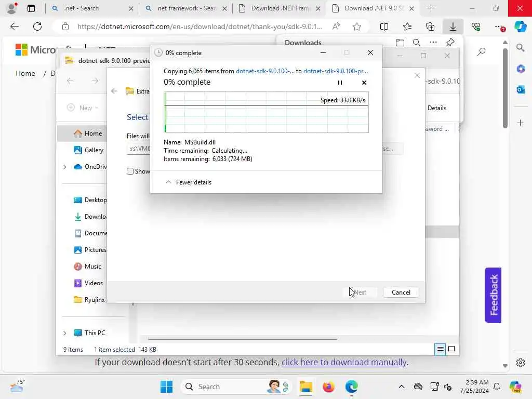Screen dimensions: 532x399
Task: Expand the OneDrive tree node
Action: point(64,167)
